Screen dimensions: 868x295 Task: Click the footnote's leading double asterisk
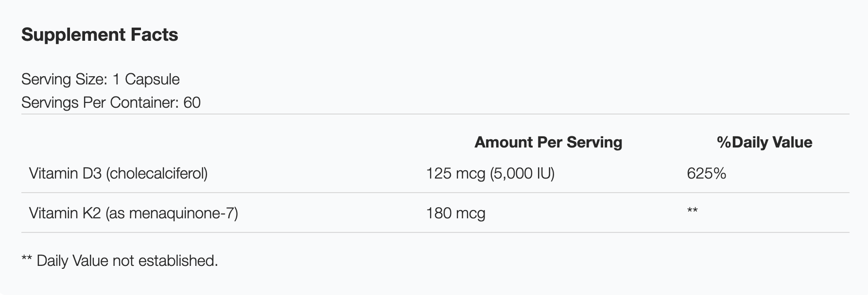[27, 260]
